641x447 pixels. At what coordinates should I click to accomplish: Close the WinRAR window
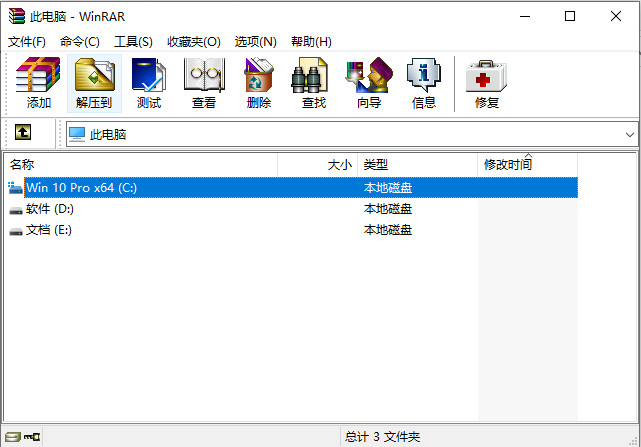[x=616, y=16]
